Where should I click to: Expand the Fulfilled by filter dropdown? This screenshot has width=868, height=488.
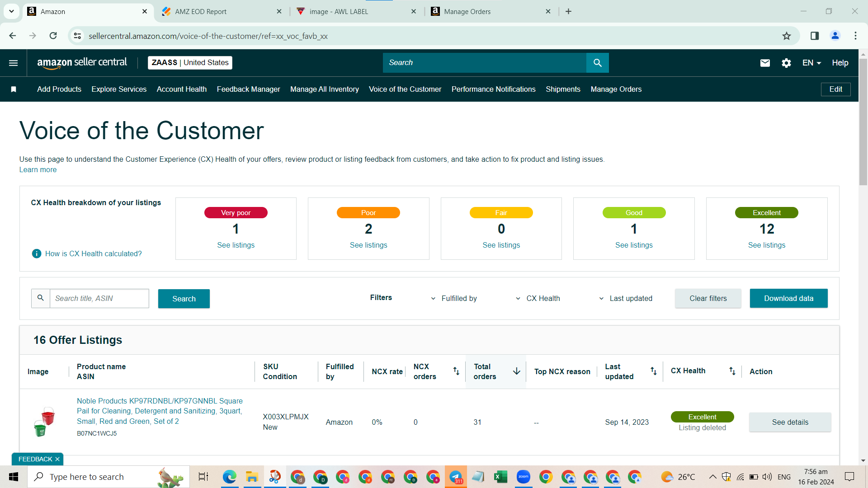454,299
